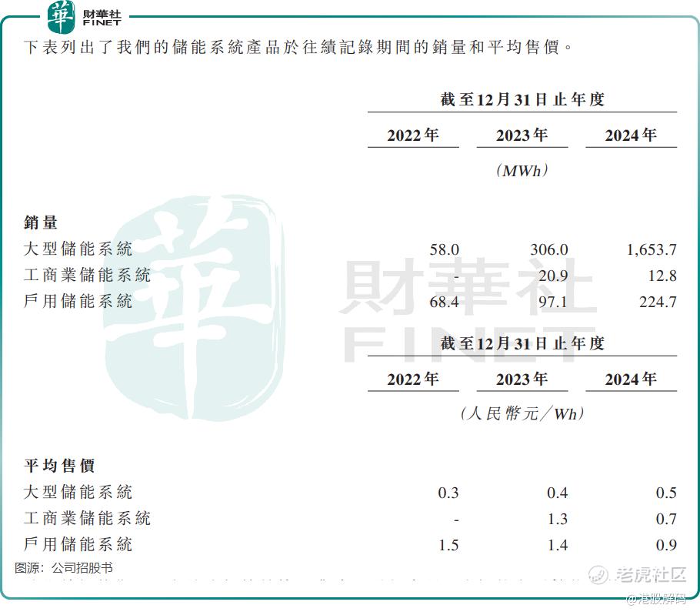The width and height of the screenshot is (700, 615).
Task: Click 2024年 column header in average price table
Action: click(x=631, y=379)
